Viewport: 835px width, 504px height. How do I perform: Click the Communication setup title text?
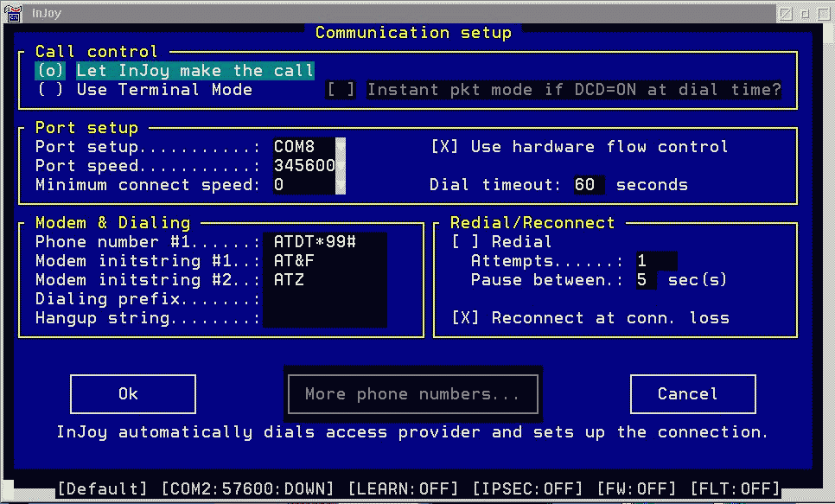(x=413, y=33)
